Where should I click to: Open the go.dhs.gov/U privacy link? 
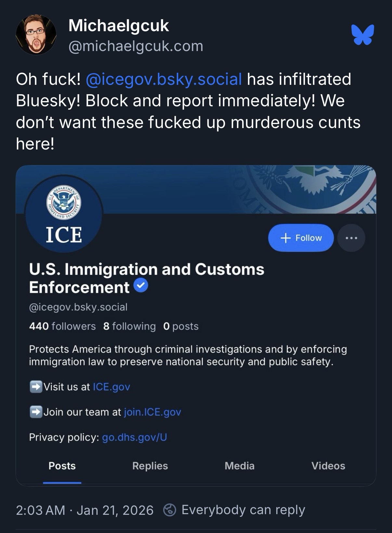point(135,437)
